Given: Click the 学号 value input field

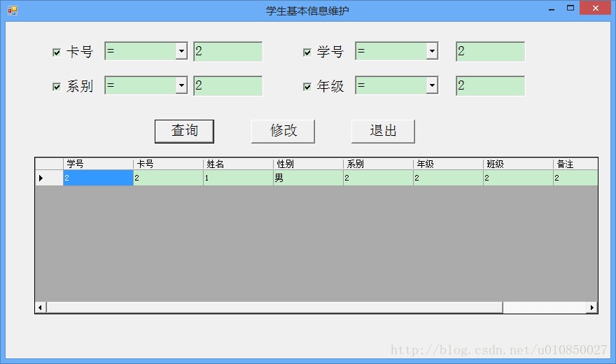Looking at the screenshot, I should 490,51.
